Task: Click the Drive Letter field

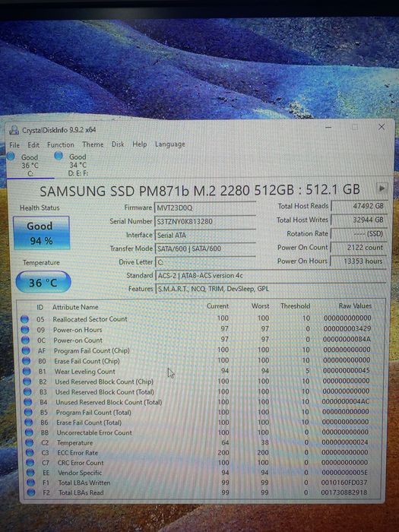Action: click(205, 262)
